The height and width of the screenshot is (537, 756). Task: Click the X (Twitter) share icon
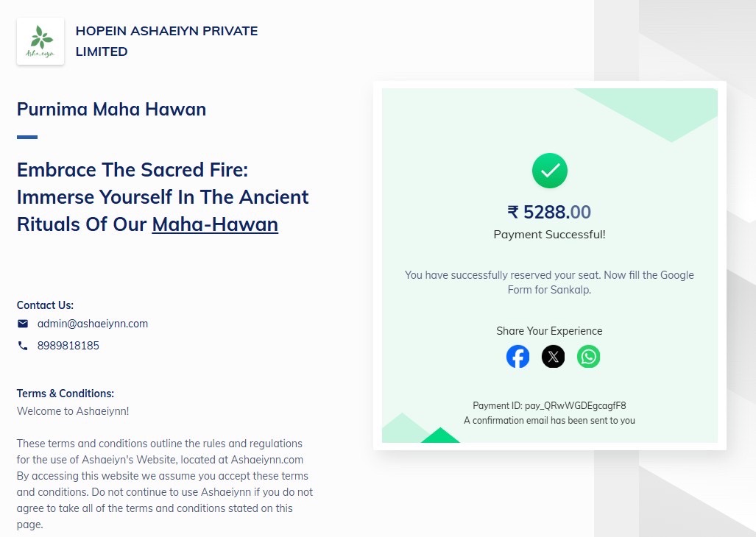point(553,357)
